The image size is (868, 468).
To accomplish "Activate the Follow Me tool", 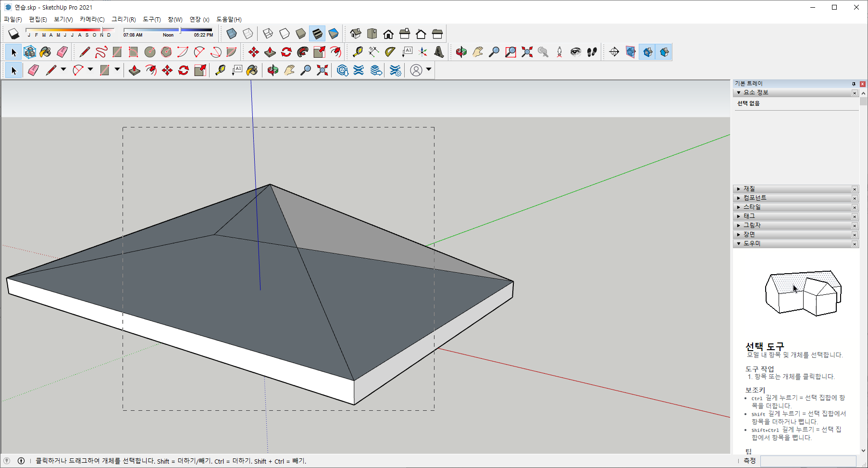I will point(303,52).
